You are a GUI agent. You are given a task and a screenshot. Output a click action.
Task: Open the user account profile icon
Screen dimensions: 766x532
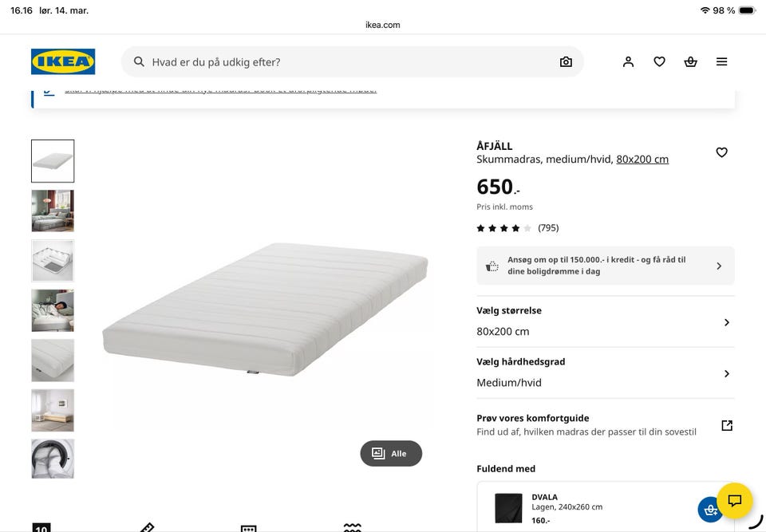(x=628, y=61)
